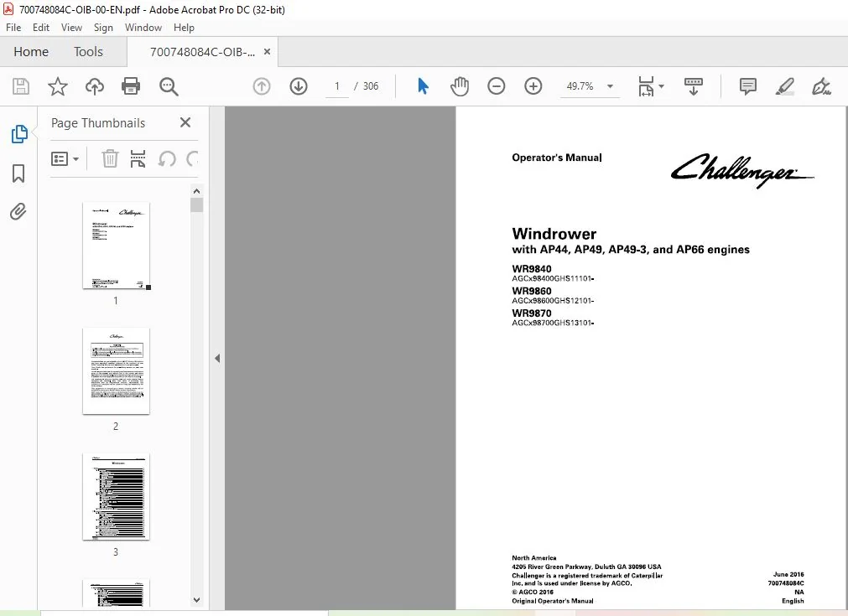Bookmark the file with the star icon

[x=58, y=86]
